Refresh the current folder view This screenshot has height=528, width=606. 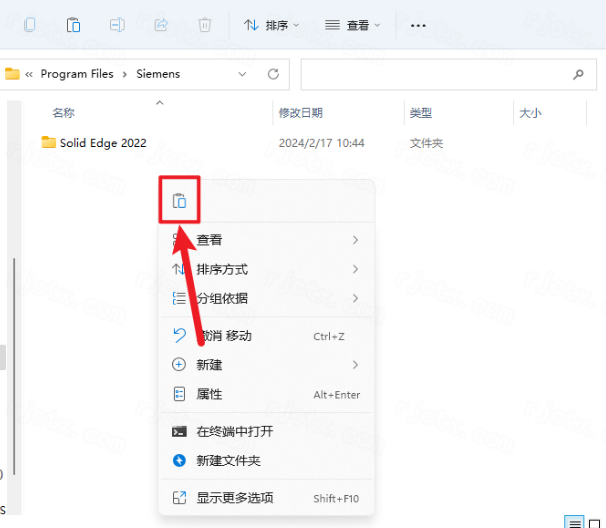[273, 74]
